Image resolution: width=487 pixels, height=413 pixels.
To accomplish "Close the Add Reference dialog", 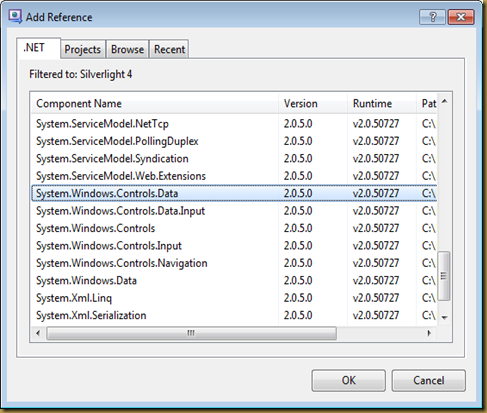I will 461,17.
